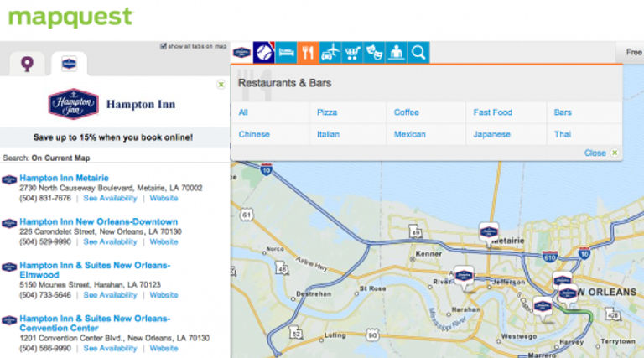Choose the Coffee category
The height and width of the screenshot is (358, 644).
(407, 112)
